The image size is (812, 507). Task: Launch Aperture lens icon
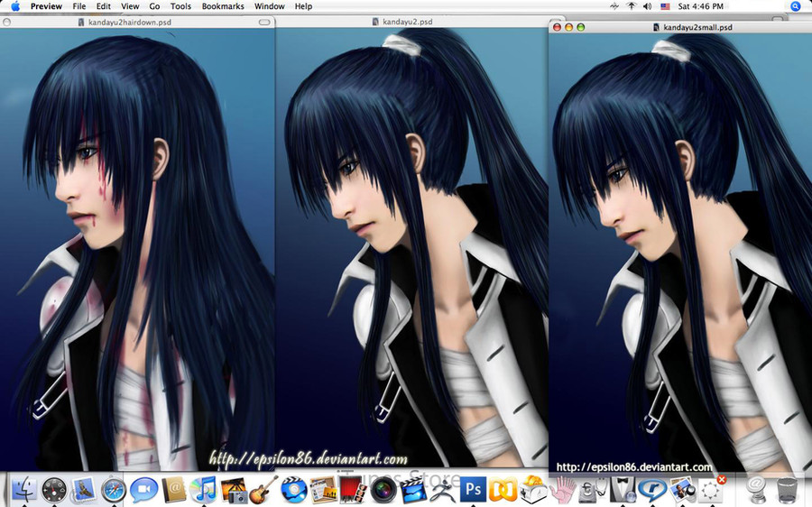383,489
